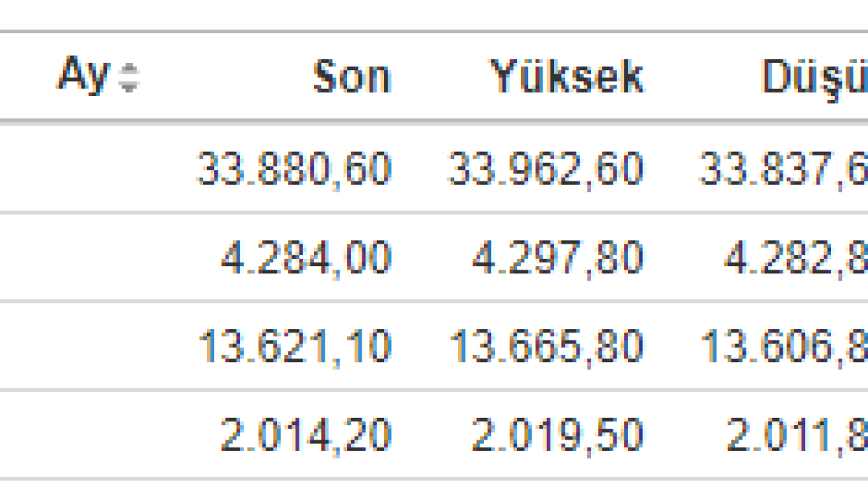Click the partially visible Düşük header
The height and width of the screenshot is (488, 868).
815,77
